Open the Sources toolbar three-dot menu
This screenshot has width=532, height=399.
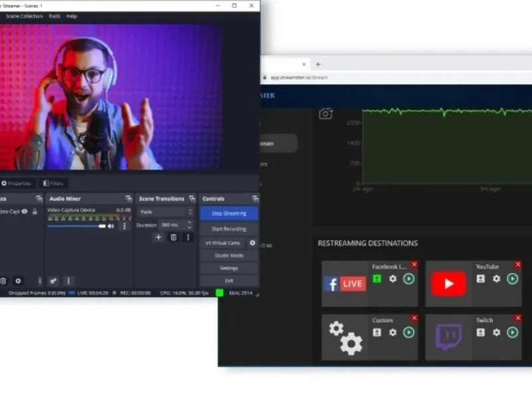pos(39,281)
